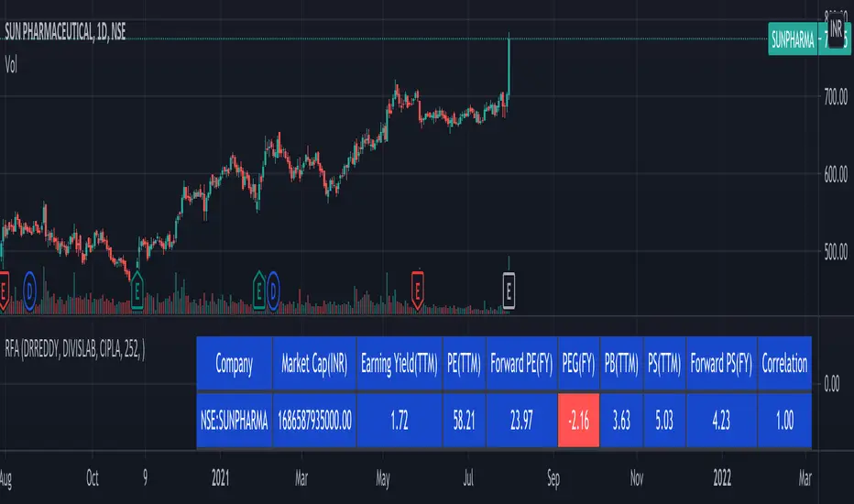The height and width of the screenshot is (504, 854).
Task: Select the RFA (DRREDDY, DIVISLAB, CIPLA, 252) indicator label
Action: 74,349
